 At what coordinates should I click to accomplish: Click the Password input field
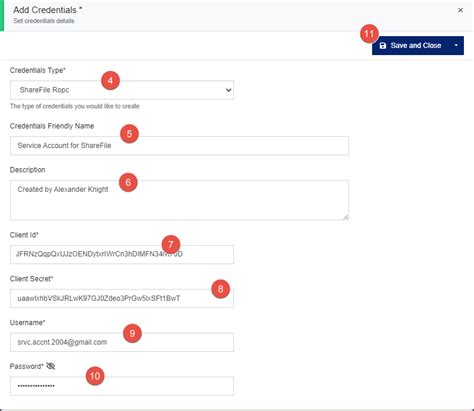coord(122,386)
